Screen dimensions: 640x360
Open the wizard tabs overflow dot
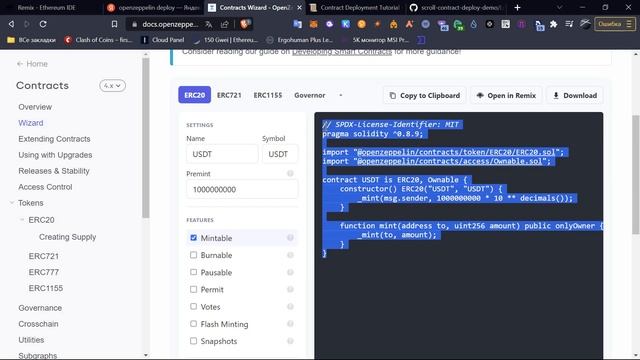coord(340,95)
